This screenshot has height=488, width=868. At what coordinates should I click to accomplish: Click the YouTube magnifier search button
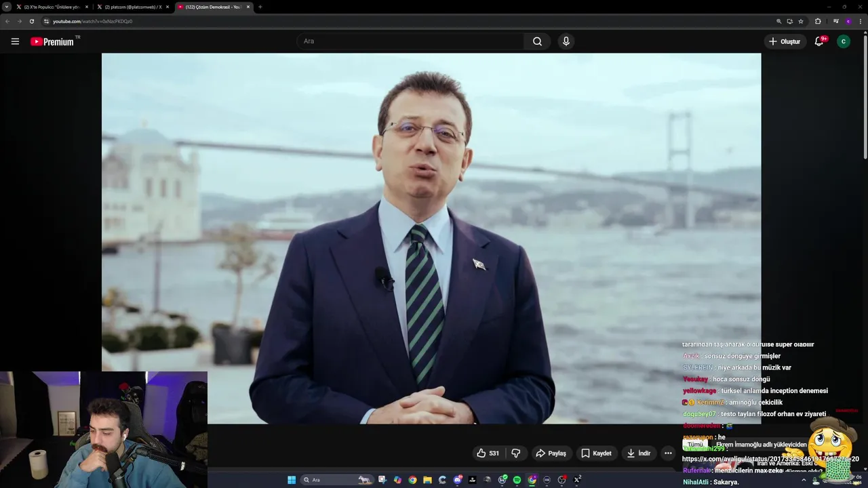point(537,41)
